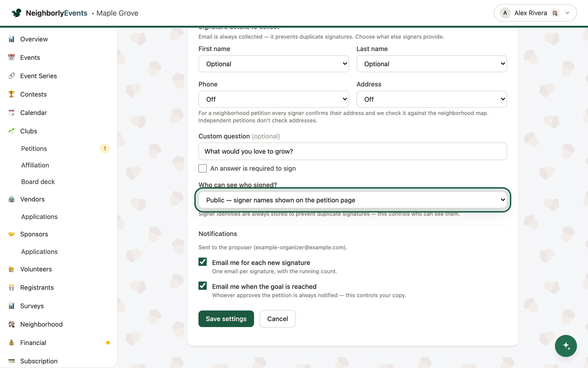Uncheck 'Email me when the goal is reached'
The height and width of the screenshot is (368, 588).
point(203,286)
